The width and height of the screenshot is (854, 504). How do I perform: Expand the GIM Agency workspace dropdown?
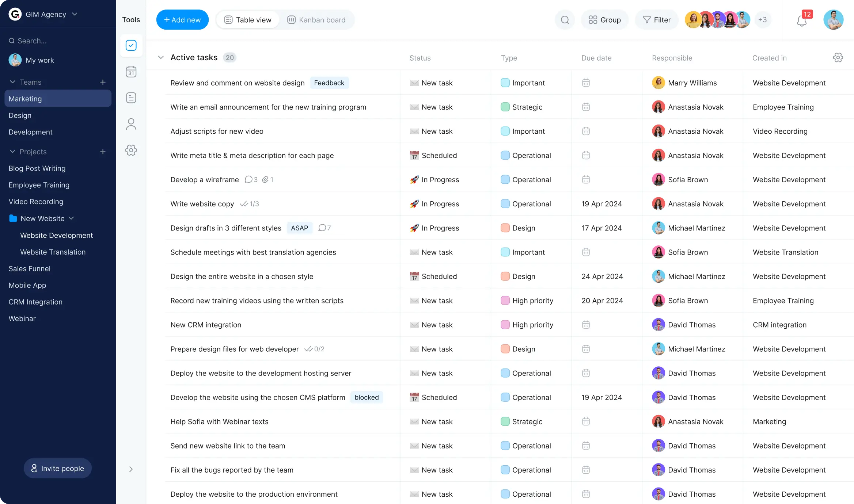coord(75,14)
